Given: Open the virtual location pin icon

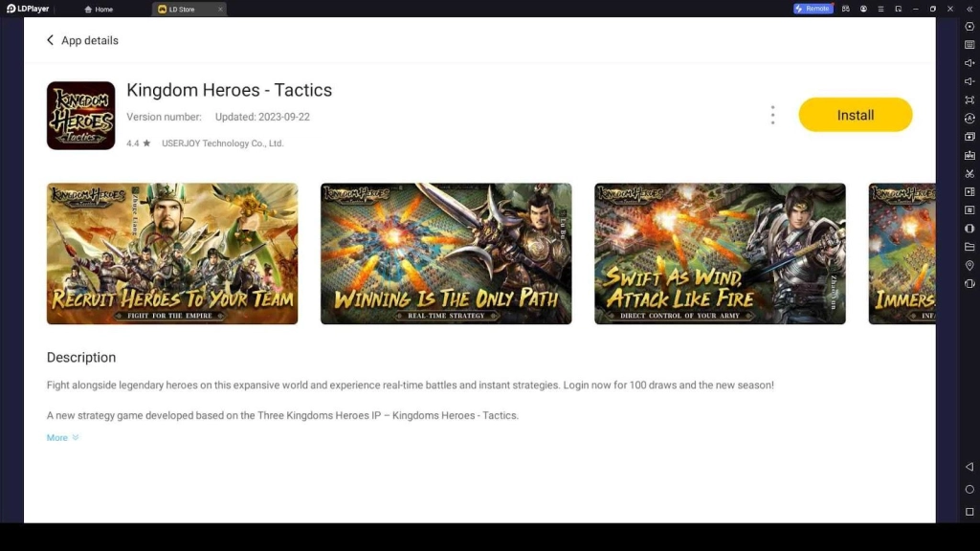Looking at the screenshot, I should (969, 266).
